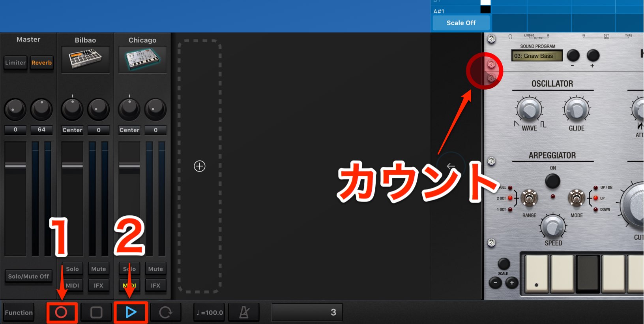Flip the arpeggiator RANGE switch

pyautogui.click(x=529, y=198)
